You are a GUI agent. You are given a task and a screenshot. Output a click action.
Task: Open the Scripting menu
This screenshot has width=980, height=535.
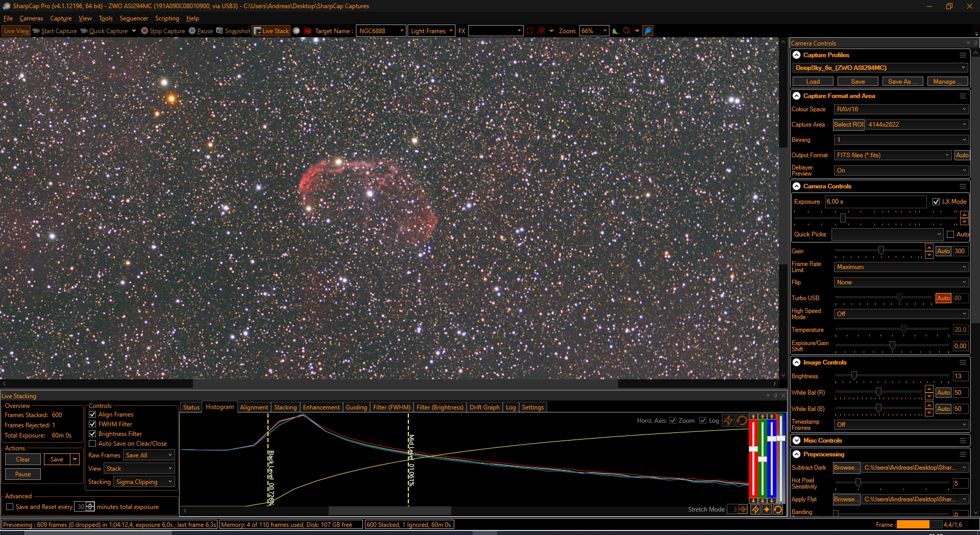[167, 18]
